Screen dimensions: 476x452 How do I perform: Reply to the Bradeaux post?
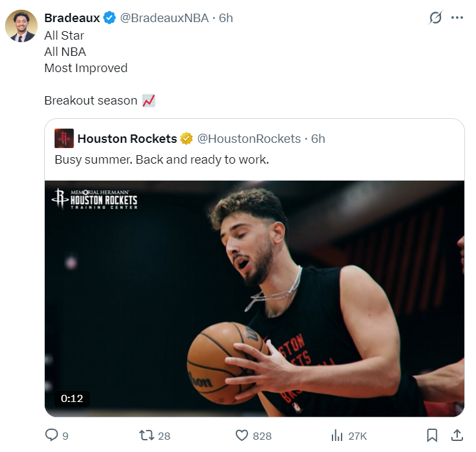click(x=52, y=435)
